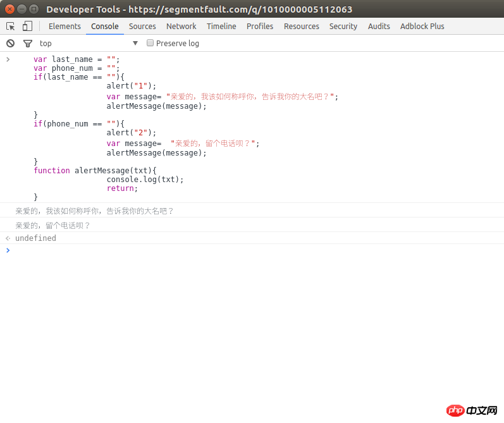504x423 pixels.
Task: Open the console filter funnel icon
Action: 27,43
